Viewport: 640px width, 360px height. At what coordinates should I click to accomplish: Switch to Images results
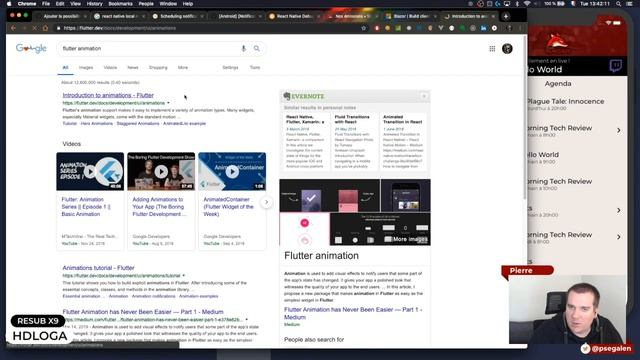(86, 67)
